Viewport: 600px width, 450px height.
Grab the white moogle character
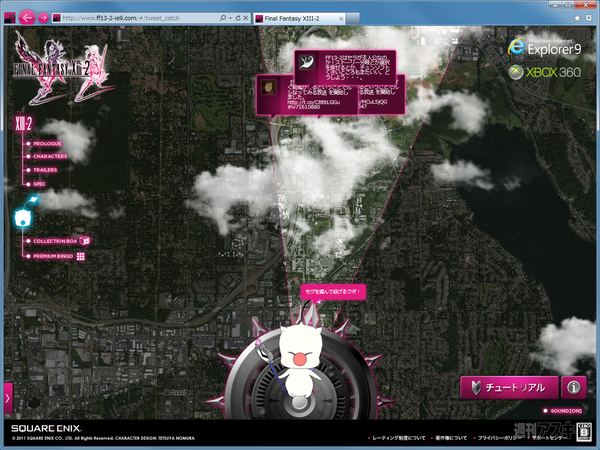(x=298, y=360)
